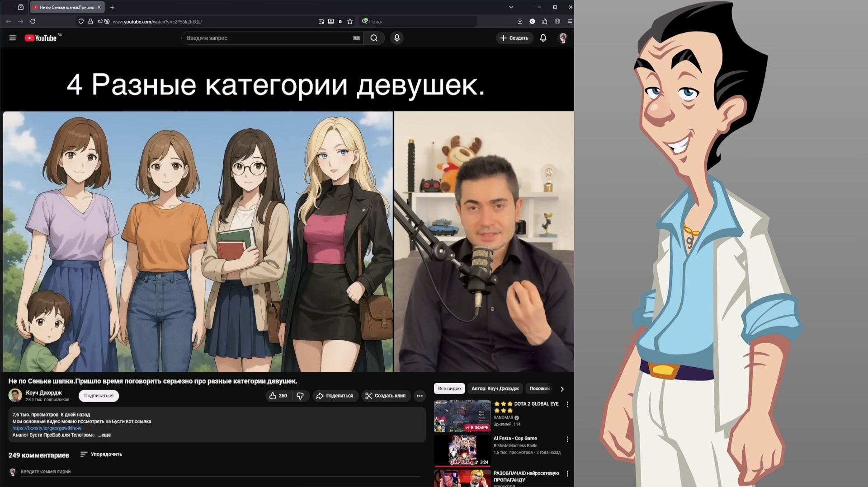This screenshot has width=868, height=487.
Task: Like the video with thumbs up
Action: click(278, 396)
